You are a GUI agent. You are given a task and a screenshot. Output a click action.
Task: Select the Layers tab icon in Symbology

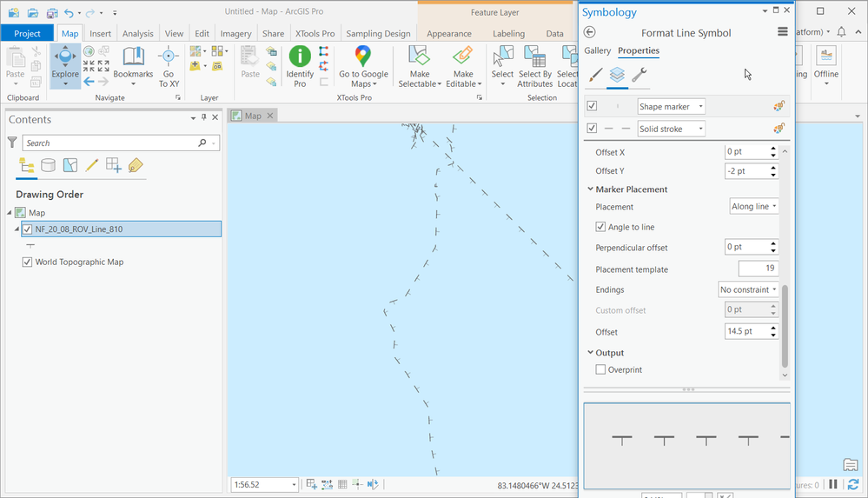point(617,74)
